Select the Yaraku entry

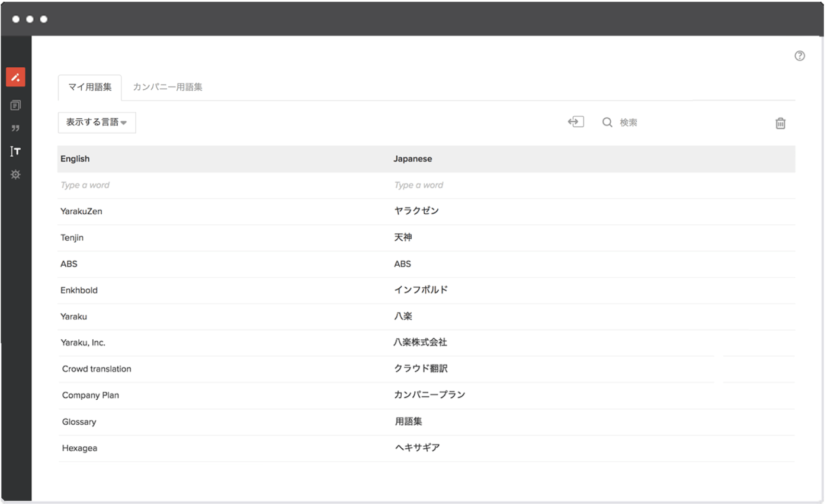(x=74, y=317)
